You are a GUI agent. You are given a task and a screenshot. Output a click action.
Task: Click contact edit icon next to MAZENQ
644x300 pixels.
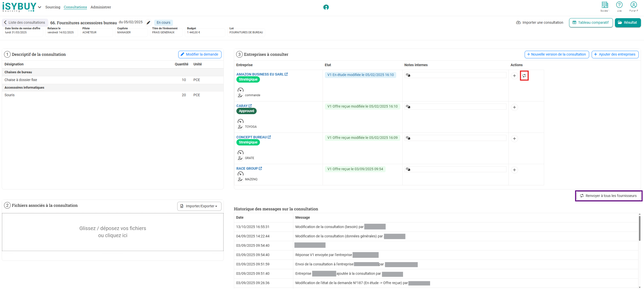click(x=240, y=179)
